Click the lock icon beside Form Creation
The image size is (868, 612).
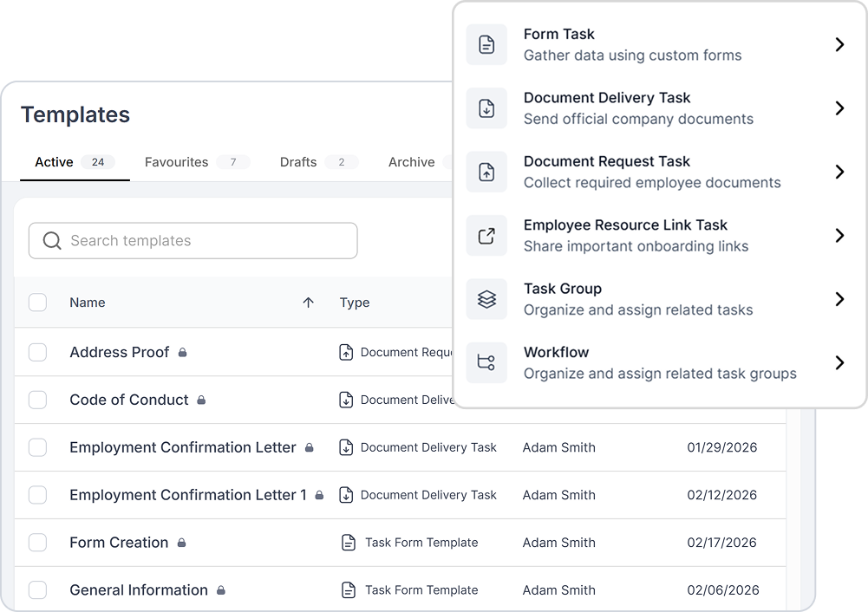pyautogui.click(x=181, y=543)
